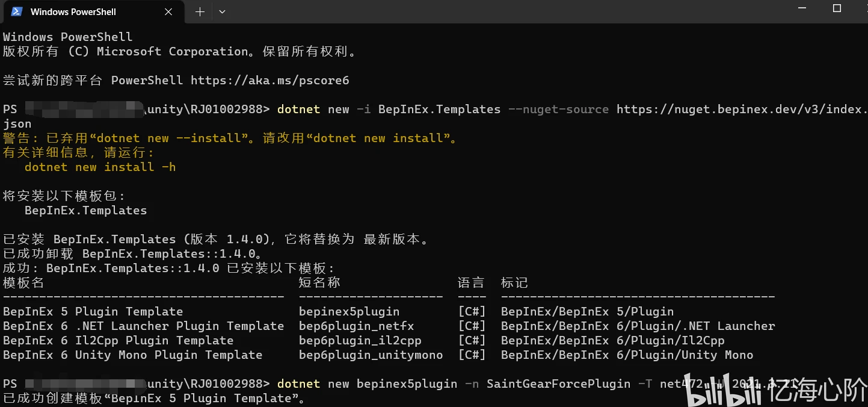Image resolution: width=868 pixels, height=407 pixels.
Task: Click the 短名称 column header
Action: click(x=319, y=282)
